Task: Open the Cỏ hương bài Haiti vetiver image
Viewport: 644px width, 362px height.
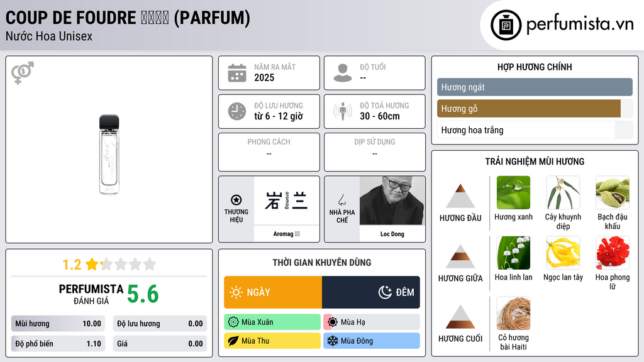Action: [513, 313]
